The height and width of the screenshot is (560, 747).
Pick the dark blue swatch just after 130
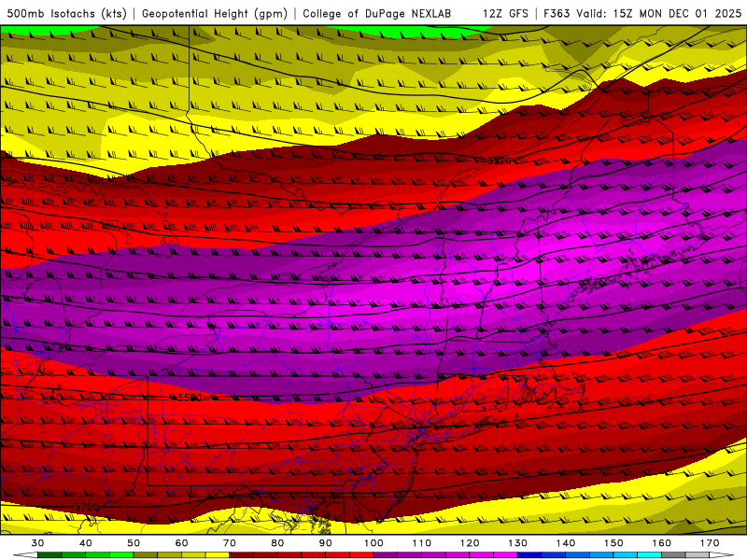(529, 555)
